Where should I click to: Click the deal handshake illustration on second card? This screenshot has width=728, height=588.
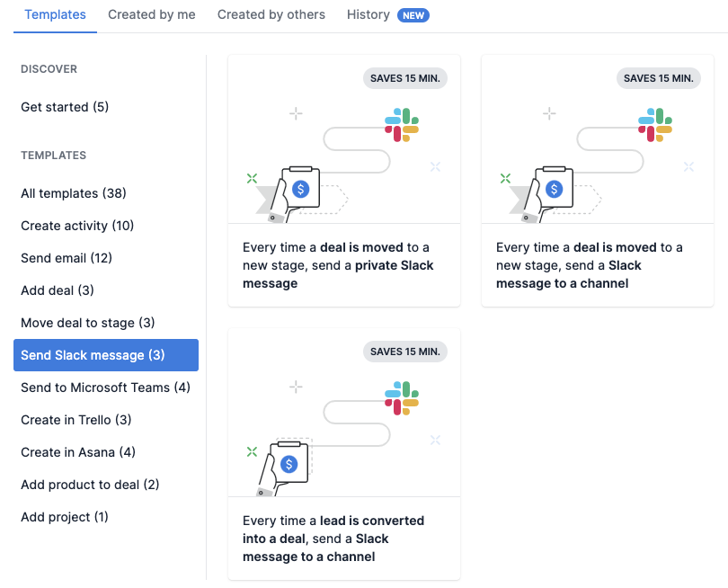(x=555, y=189)
